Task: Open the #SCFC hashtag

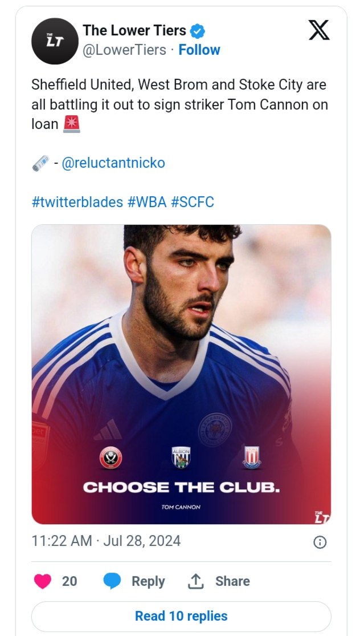Action: (x=193, y=201)
